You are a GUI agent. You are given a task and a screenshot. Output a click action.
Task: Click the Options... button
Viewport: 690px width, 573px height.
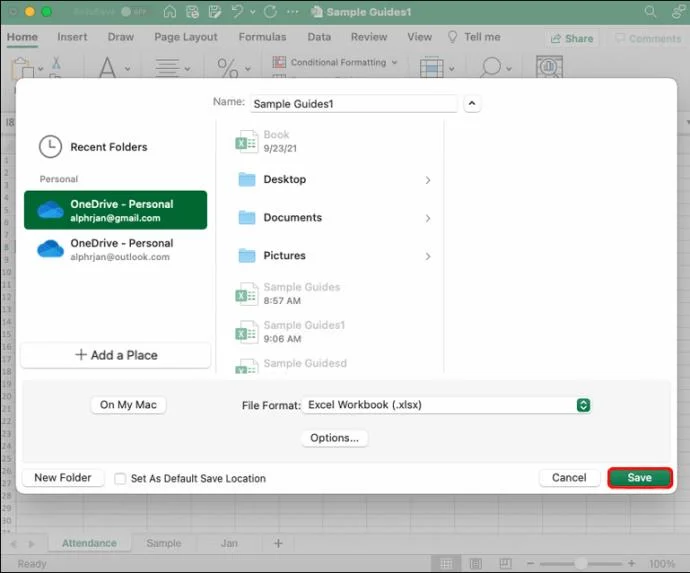coord(334,438)
